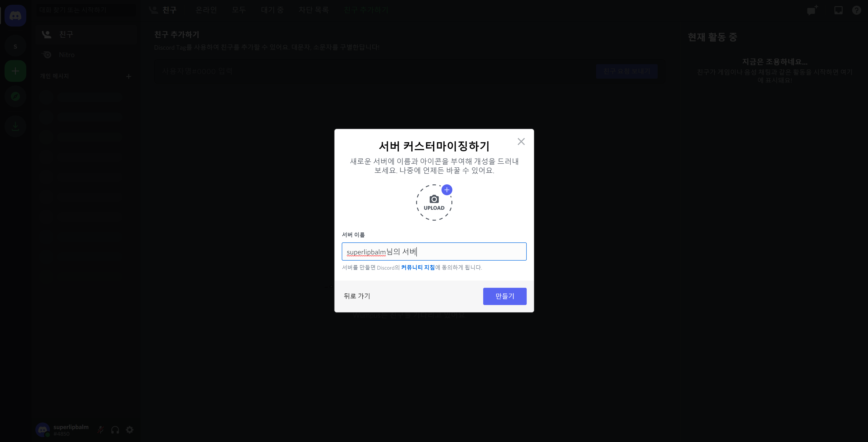Open the explore servers compass icon

(15, 96)
